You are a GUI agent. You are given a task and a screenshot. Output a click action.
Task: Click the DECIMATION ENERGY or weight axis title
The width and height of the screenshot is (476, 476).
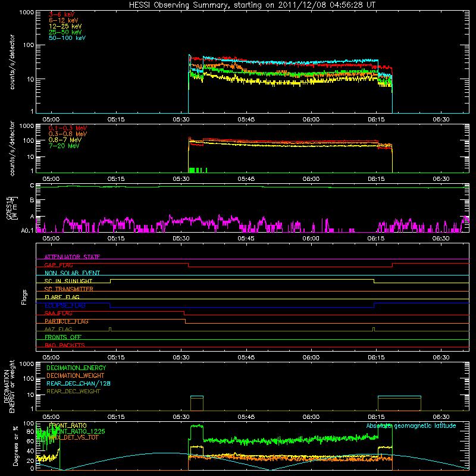coord(9,386)
